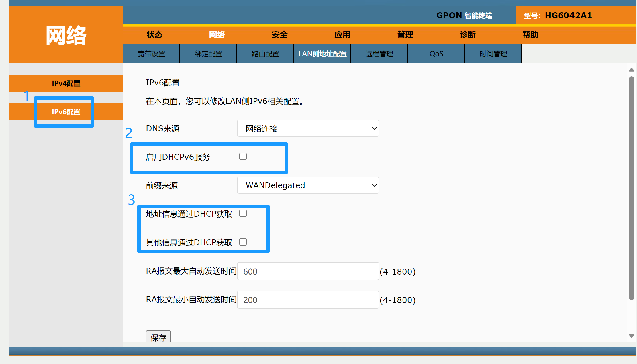Viewport: 637px width, 364px height.
Task: Click the GPON 智能终端 header text
Action: coord(464,15)
